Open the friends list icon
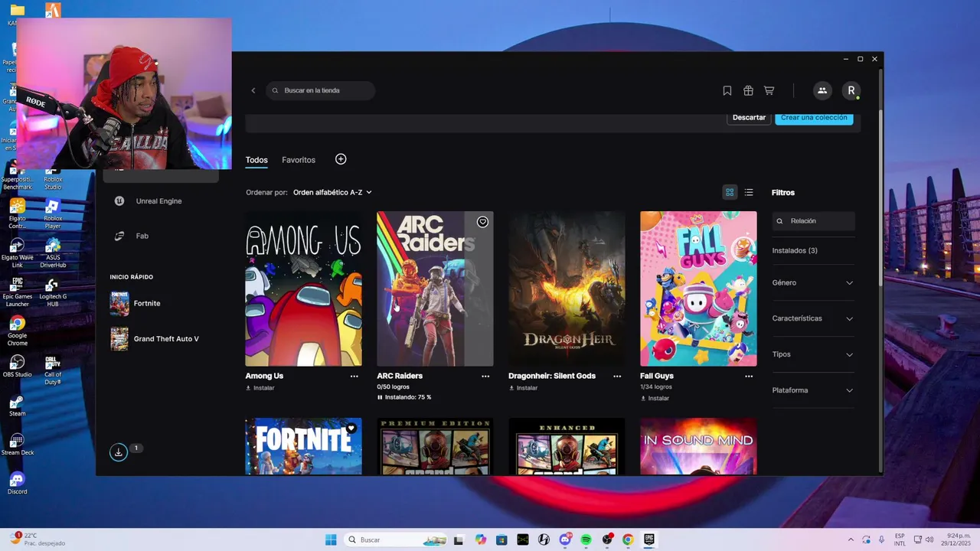The width and height of the screenshot is (980, 551). (822, 90)
